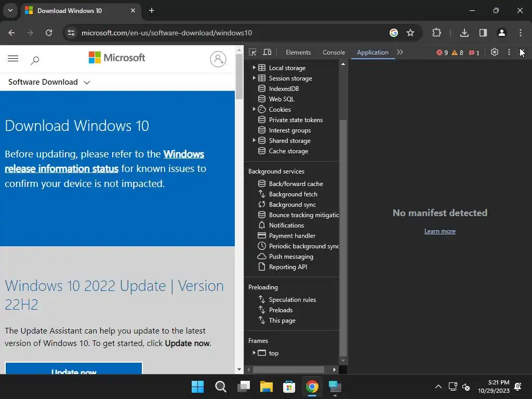Viewport: 532px width, 399px height.
Task: Open Microsoft Store from taskbar
Action: coord(289,387)
